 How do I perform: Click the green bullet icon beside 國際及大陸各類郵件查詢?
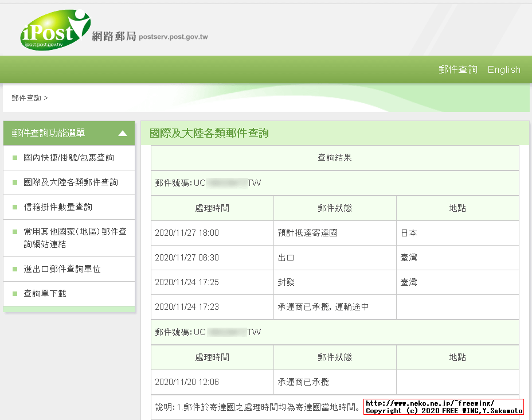[14, 182]
